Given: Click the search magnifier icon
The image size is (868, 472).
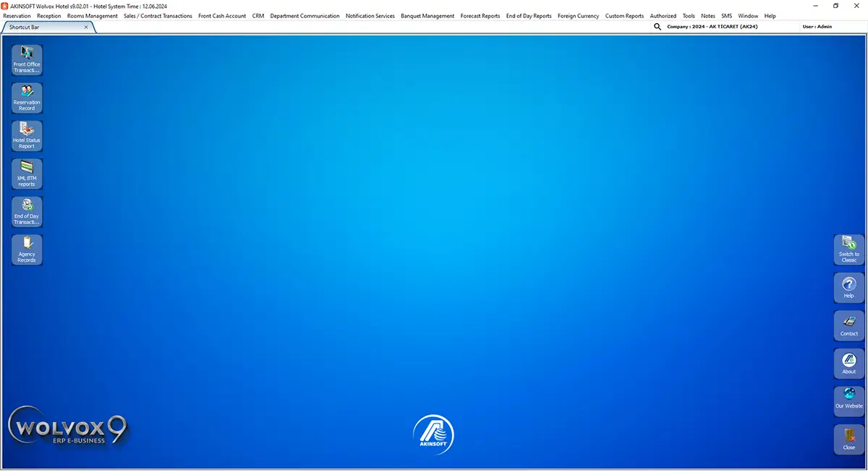Looking at the screenshot, I should pos(658,27).
